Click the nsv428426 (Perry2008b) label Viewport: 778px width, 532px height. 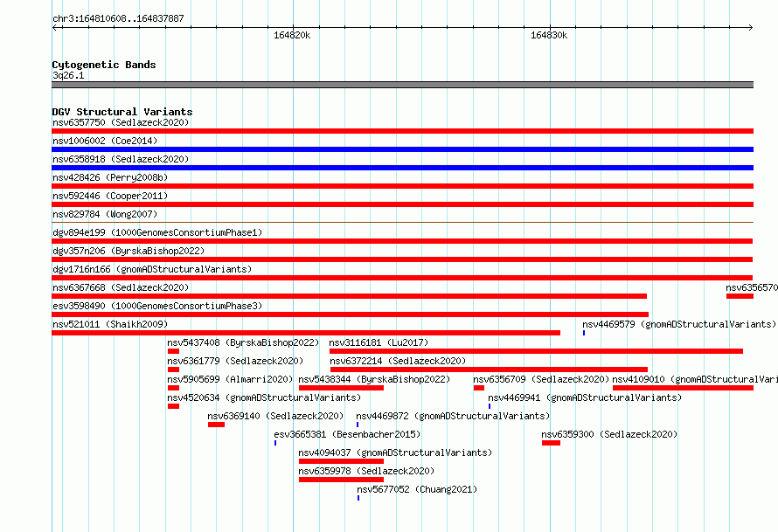110,177
